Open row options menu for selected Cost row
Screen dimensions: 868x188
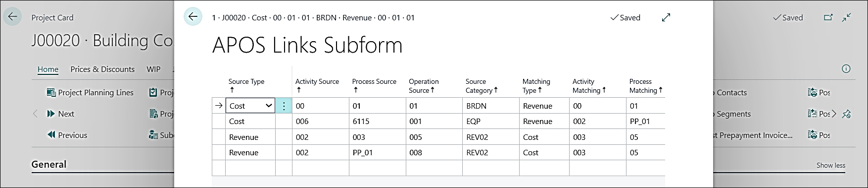tap(284, 106)
